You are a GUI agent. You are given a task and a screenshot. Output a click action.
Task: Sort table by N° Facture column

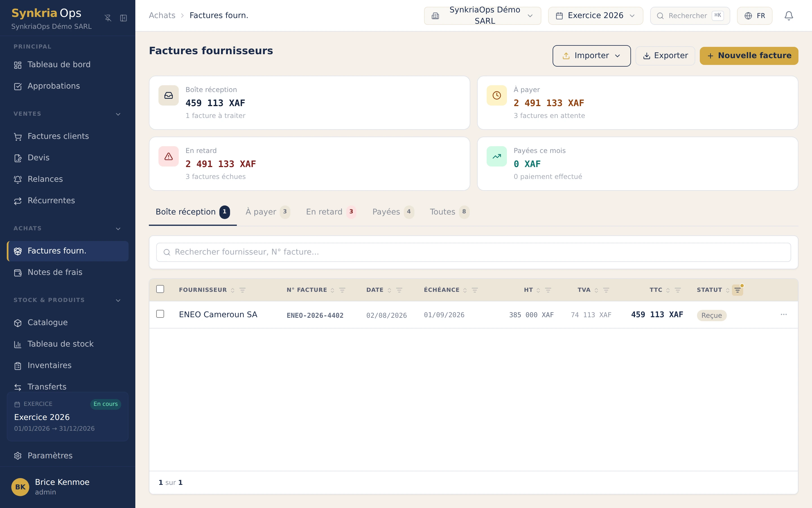(x=332, y=290)
